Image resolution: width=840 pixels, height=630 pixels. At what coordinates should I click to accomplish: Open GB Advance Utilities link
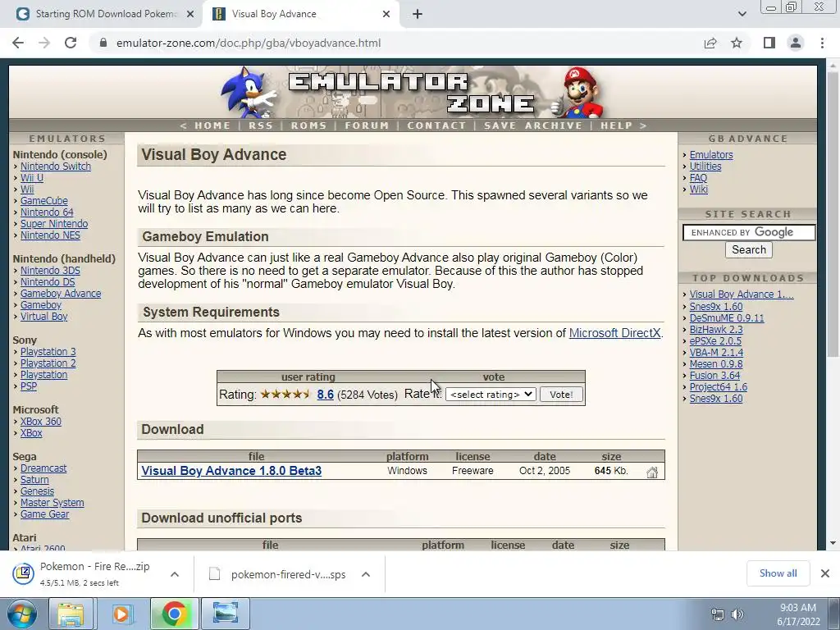(705, 166)
